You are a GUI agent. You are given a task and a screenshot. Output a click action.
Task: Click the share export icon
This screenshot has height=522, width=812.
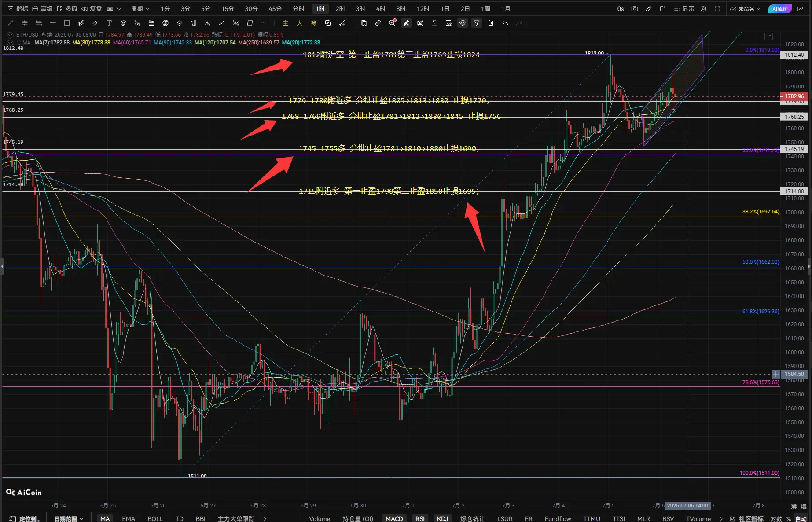801,9
